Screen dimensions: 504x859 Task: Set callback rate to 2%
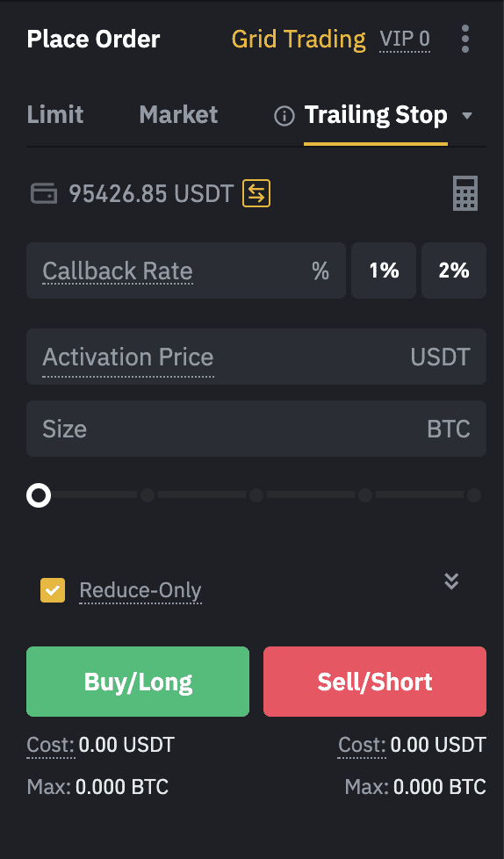[x=454, y=271]
